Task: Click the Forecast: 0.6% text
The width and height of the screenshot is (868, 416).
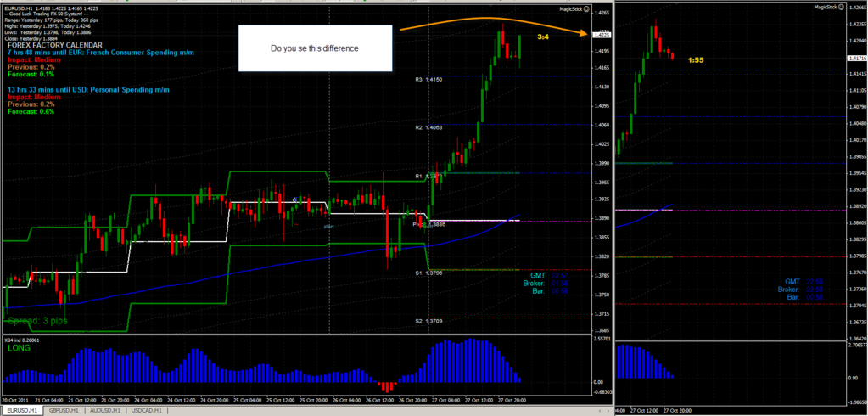Action: point(31,110)
